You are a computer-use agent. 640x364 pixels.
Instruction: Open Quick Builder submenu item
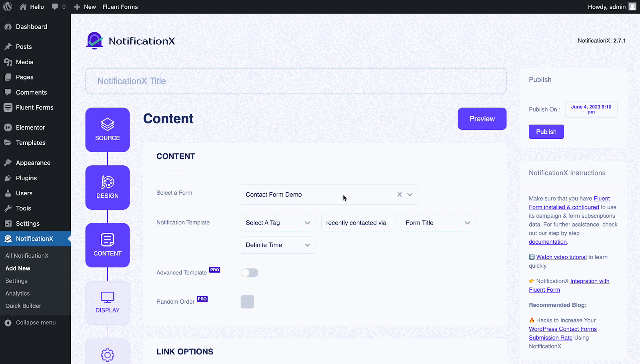click(23, 306)
